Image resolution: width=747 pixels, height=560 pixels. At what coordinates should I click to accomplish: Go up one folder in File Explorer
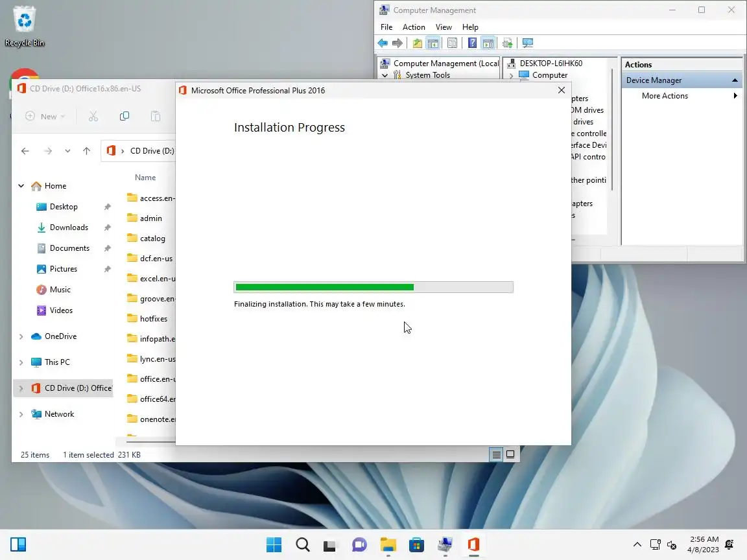(x=86, y=151)
